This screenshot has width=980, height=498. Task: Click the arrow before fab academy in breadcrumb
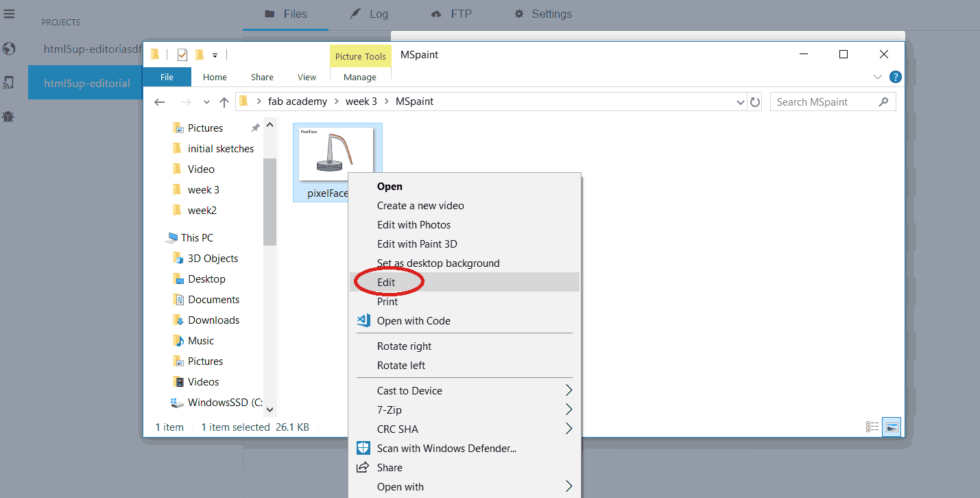[259, 102]
